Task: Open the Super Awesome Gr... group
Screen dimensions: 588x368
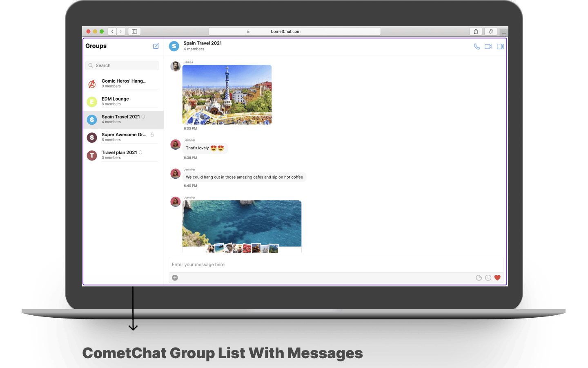Action: (123, 137)
